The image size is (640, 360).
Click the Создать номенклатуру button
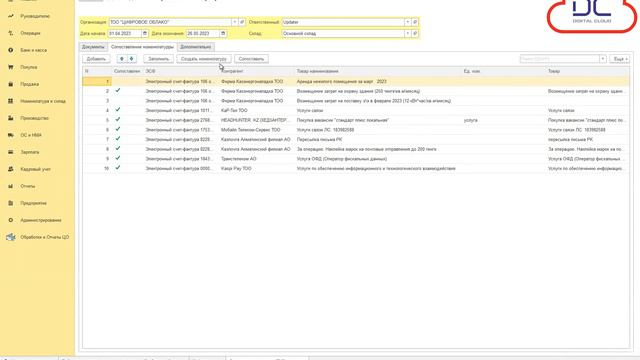pos(204,59)
